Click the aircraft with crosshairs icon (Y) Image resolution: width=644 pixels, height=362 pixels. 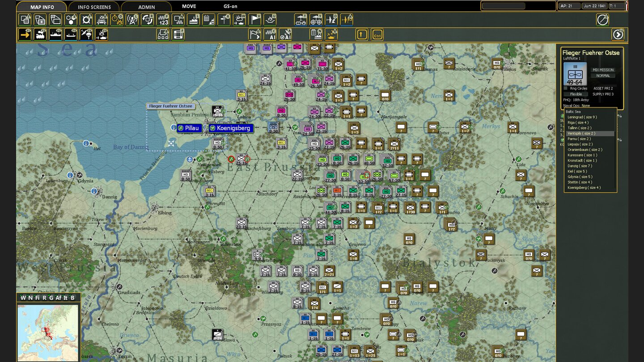pos(316,20)
